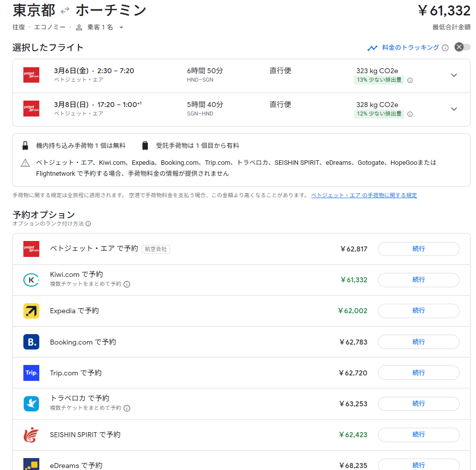Viewport: 476px width, 470px height.
Task: Click the Booking.com logo icon
Action: click(x=31, y=342)
